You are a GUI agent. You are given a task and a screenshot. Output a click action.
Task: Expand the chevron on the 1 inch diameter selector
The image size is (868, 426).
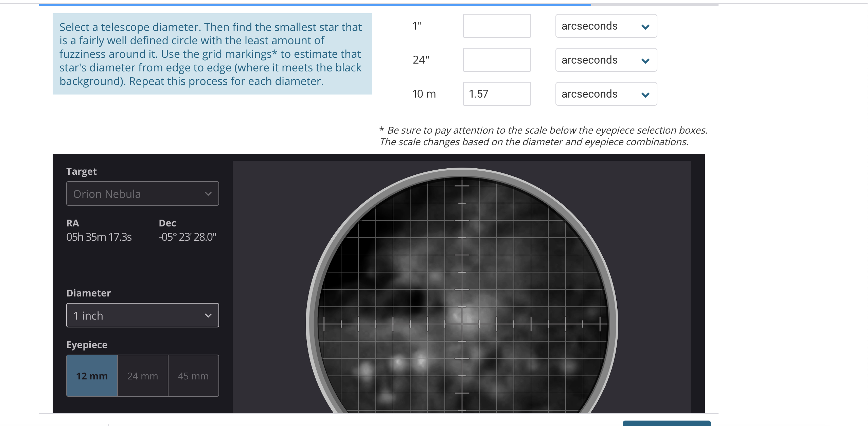click(x=209, y=315)
